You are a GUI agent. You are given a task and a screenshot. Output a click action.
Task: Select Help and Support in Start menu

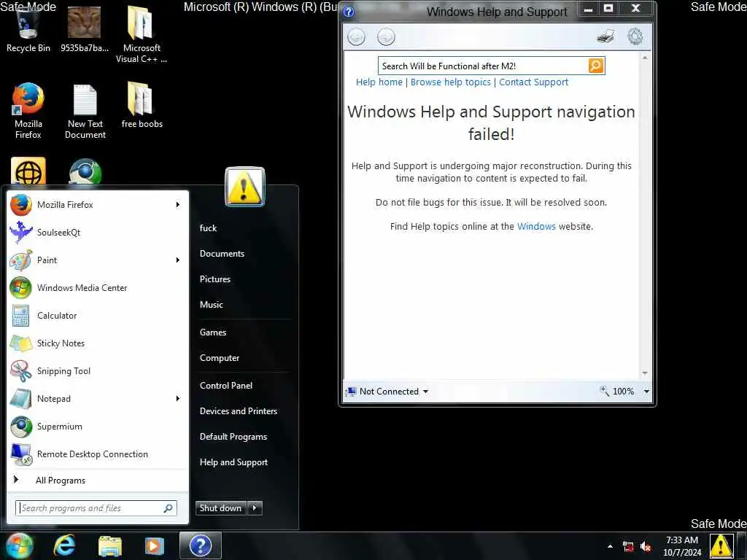234,462
